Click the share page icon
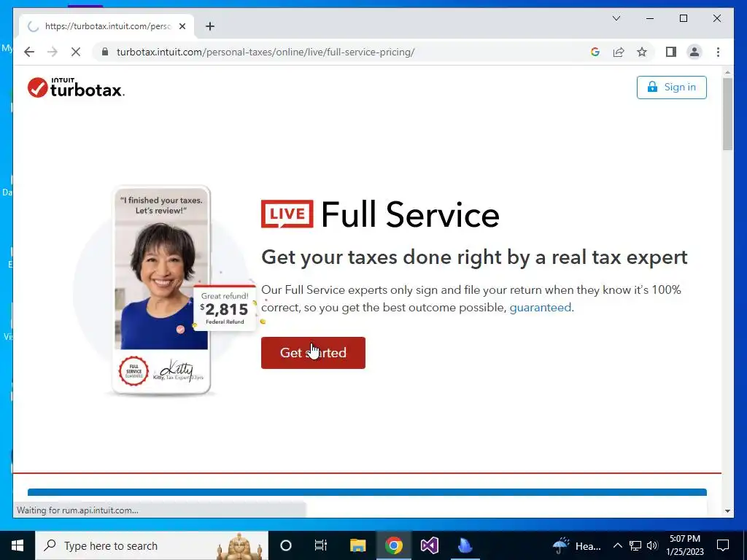Screen dimensions: 747x560 (619, 52)
